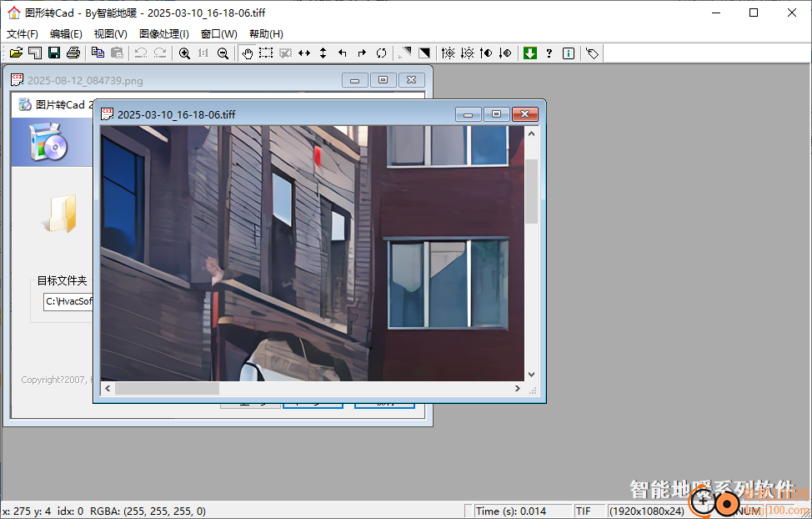
Task: Click the black-white threshold triangle icon
Action: point(424,53)
